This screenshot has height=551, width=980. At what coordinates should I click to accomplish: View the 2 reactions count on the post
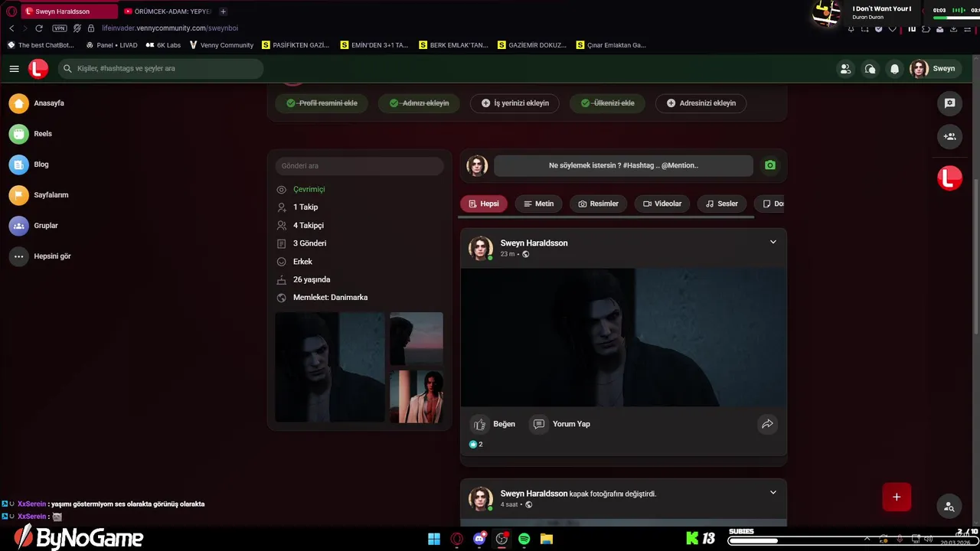coord(475,445)
